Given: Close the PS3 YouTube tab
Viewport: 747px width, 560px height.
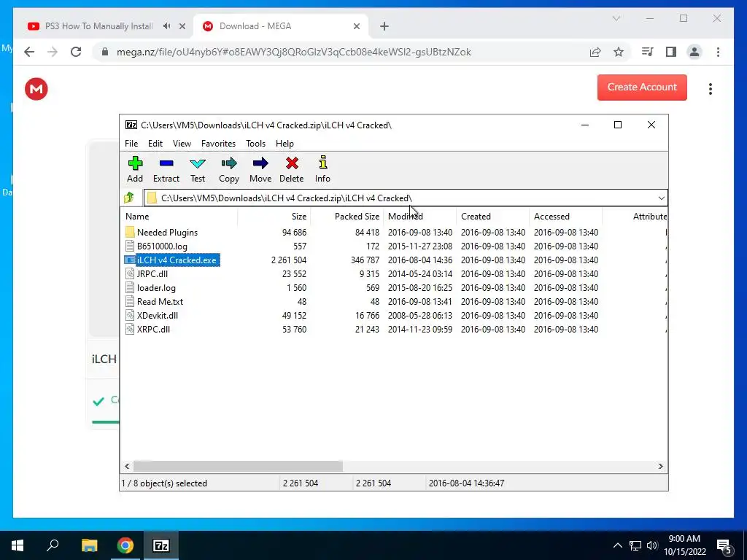Looking at the screenshot, I should click(182, 26).
